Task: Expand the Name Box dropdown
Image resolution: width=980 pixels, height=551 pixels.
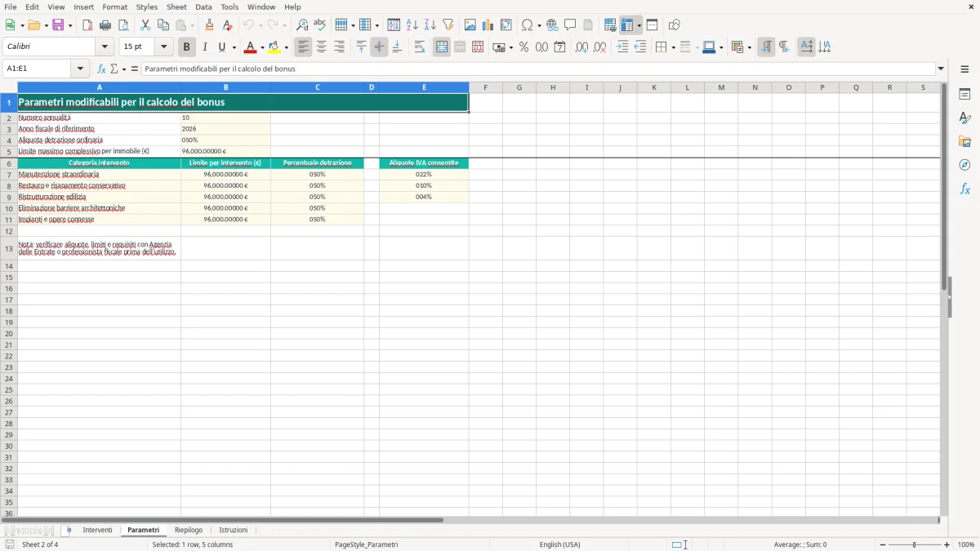Action: (x=81, y=69)
